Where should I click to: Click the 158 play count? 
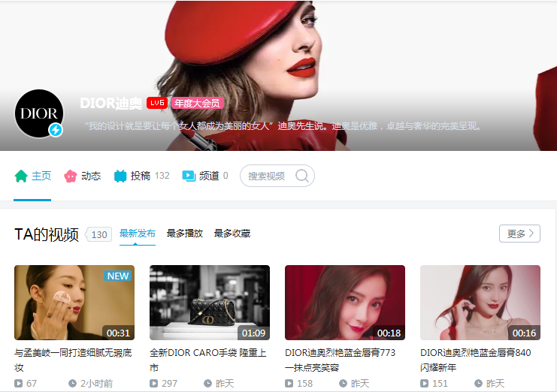[304, 384]
